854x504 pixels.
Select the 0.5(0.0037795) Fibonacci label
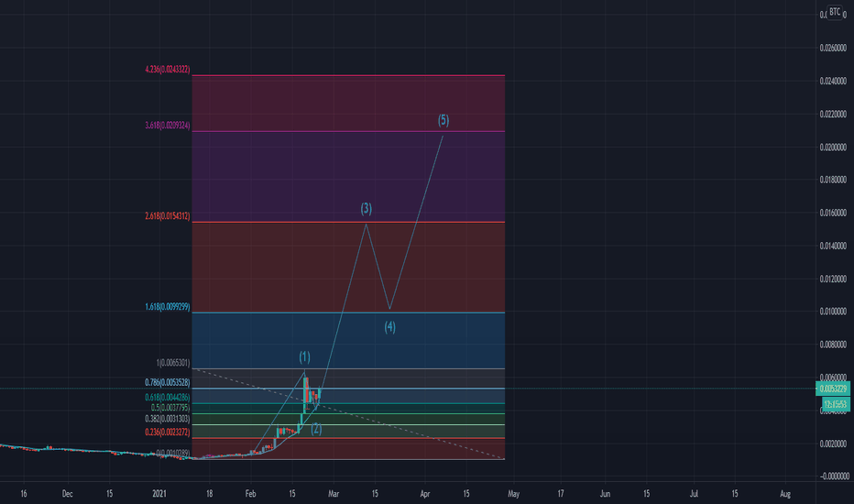point(170,408)
